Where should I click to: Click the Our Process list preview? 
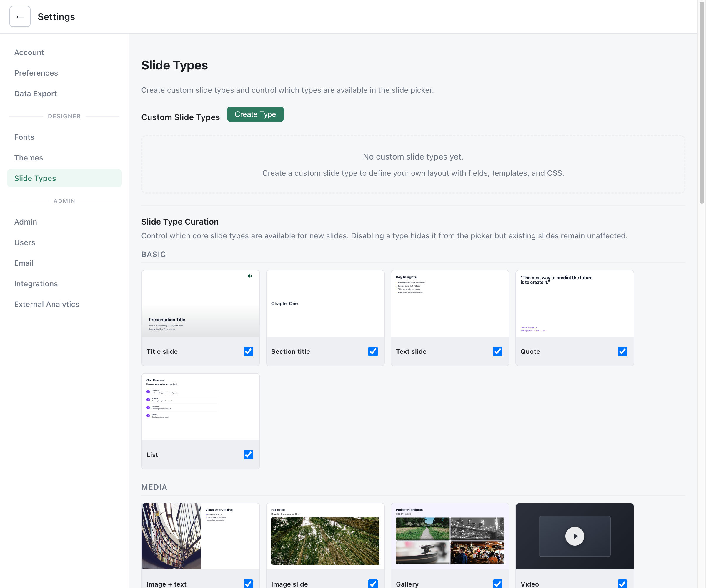click(201, 407)
